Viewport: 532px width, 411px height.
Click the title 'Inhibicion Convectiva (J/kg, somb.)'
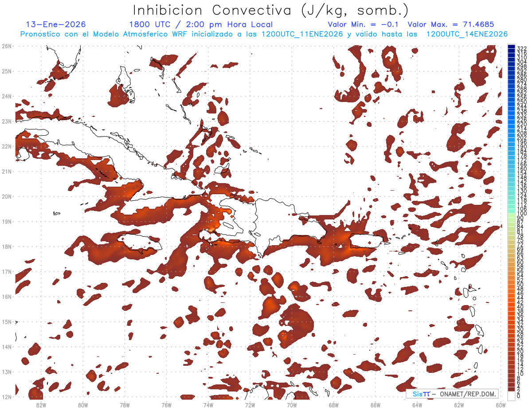click(271, 11)
